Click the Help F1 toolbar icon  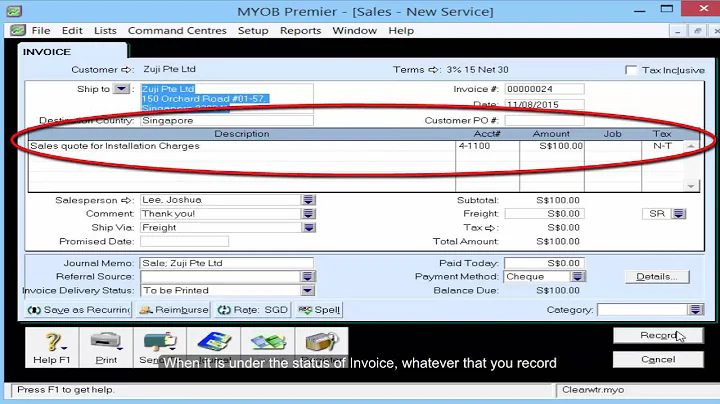click(x=52, y=348)
